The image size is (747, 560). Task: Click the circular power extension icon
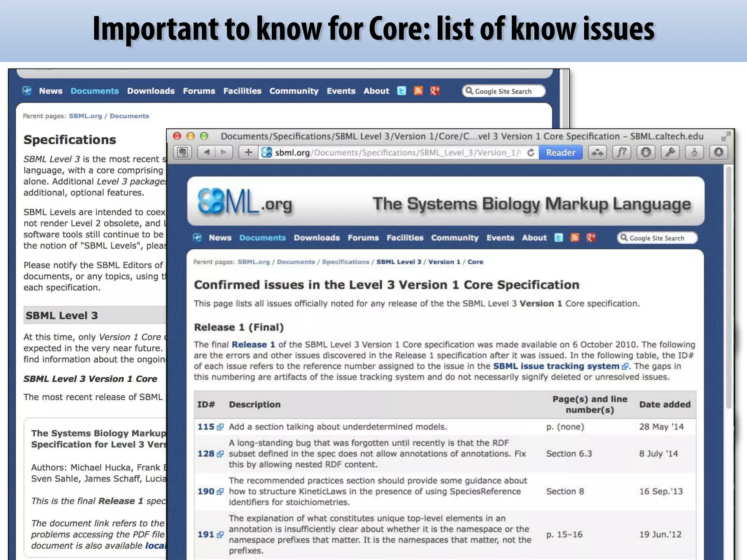click(x=646, y=152)
